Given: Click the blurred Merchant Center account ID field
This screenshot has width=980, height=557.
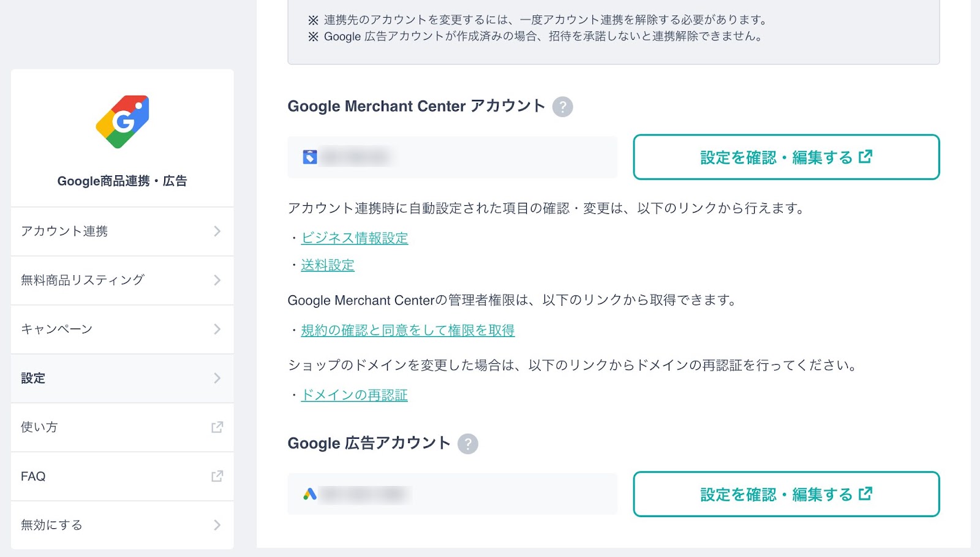Looking at the screenshot, I should tap(453, 157).
